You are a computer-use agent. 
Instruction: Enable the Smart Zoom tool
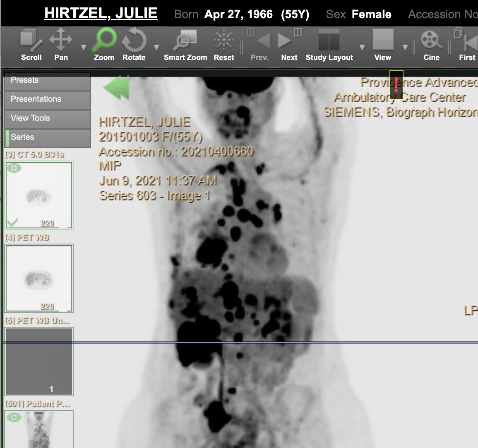point(185,46)
